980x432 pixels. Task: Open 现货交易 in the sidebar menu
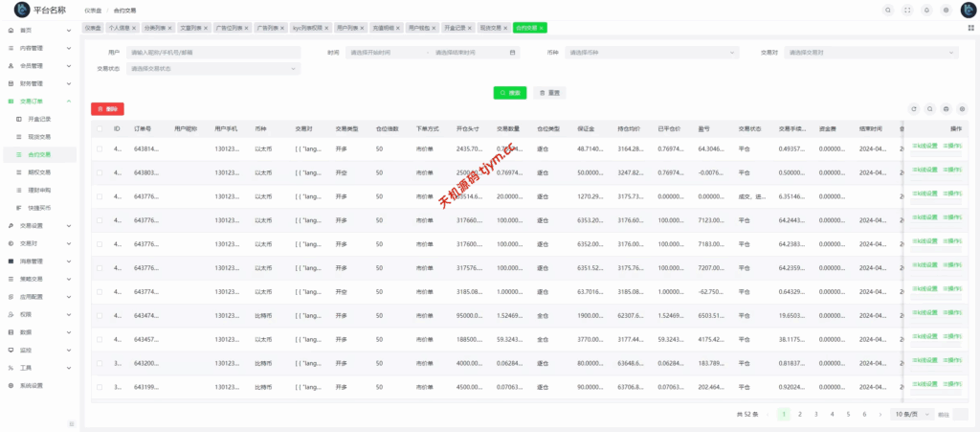(39, 136)
